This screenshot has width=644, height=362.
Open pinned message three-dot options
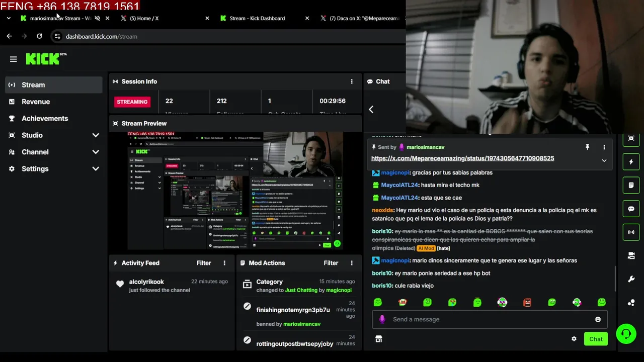[604, 147]
